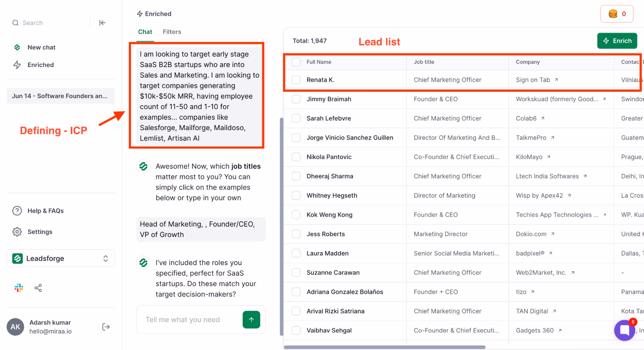Log out using the exit icon
644x350 pixels.
pos(106,327)
